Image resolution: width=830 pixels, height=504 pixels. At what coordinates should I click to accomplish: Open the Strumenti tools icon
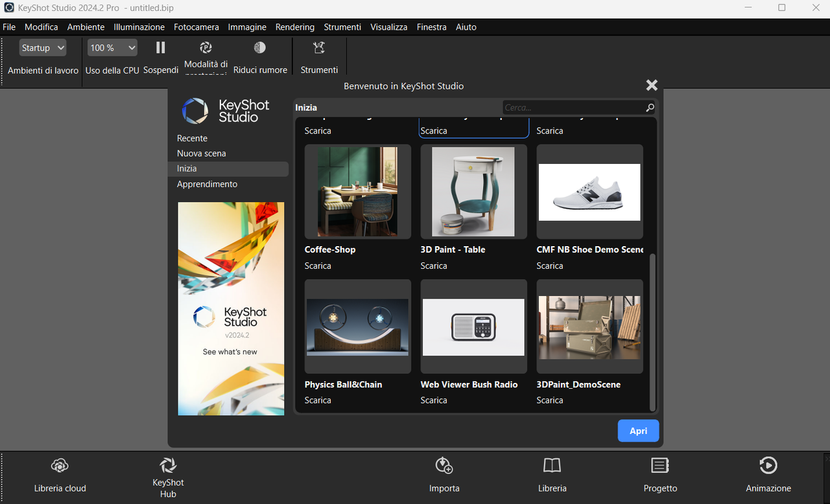pos(319,47)
